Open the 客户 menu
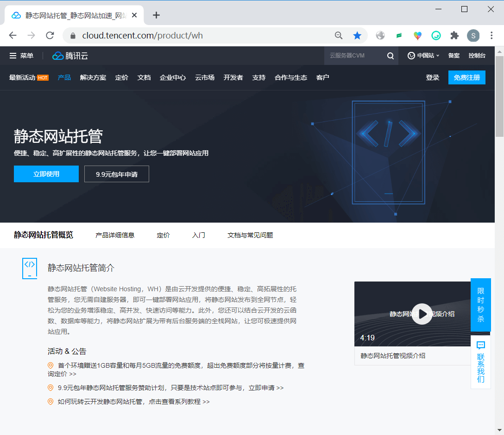Screen dimensions: 504x435 click(322, 77)
